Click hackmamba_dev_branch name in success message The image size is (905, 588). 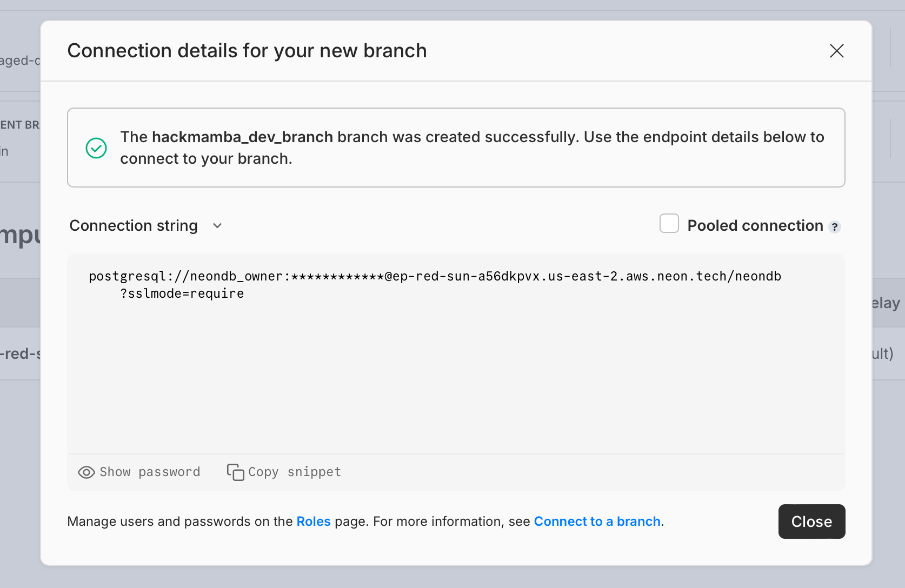pyautogui.click(x=242, y=137)
